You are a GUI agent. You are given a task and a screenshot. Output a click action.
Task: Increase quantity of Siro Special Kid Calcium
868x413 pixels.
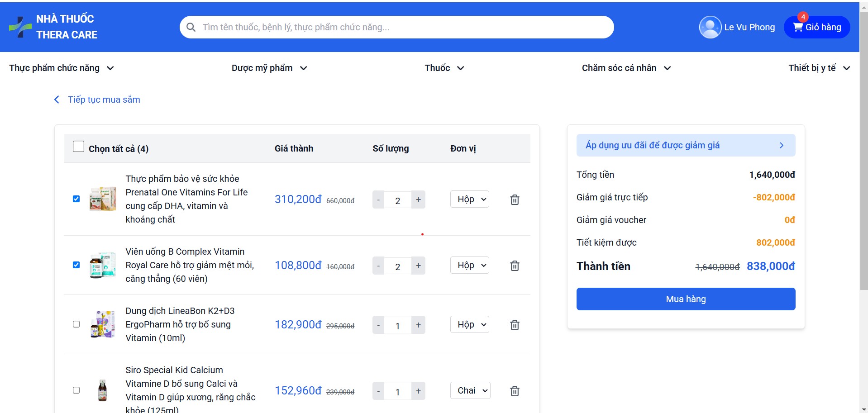(418, 391)
